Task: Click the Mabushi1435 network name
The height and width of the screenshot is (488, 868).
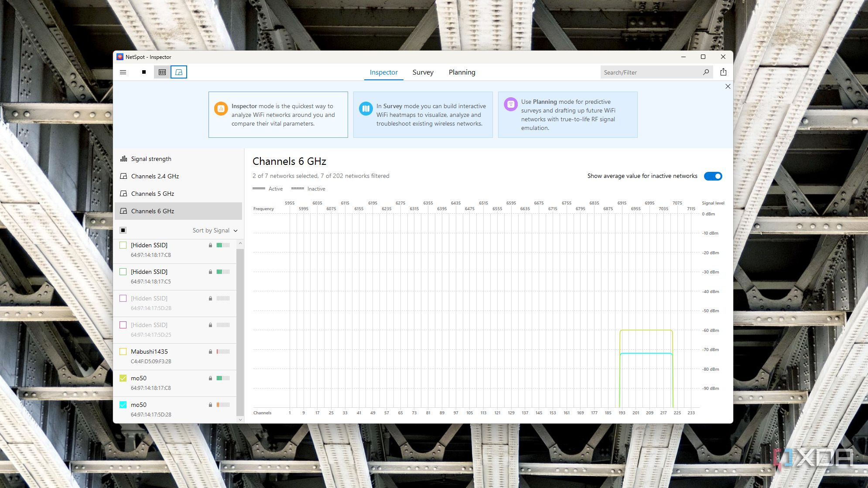Action: (149, 351)
